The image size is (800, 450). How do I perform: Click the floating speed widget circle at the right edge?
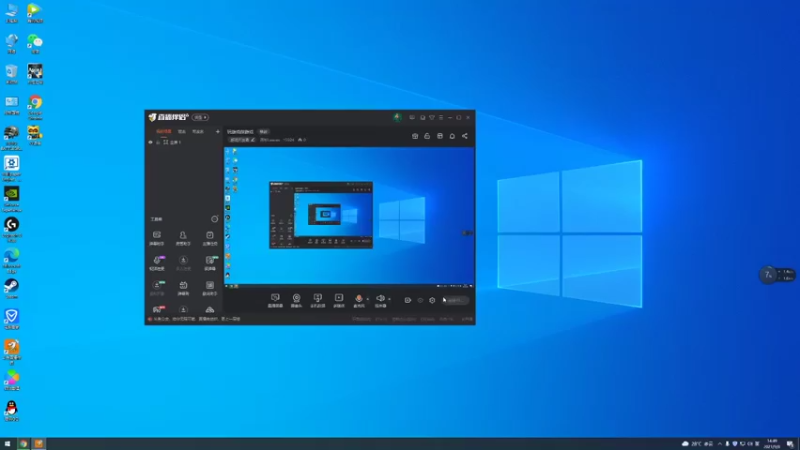[x=768, y=275]
